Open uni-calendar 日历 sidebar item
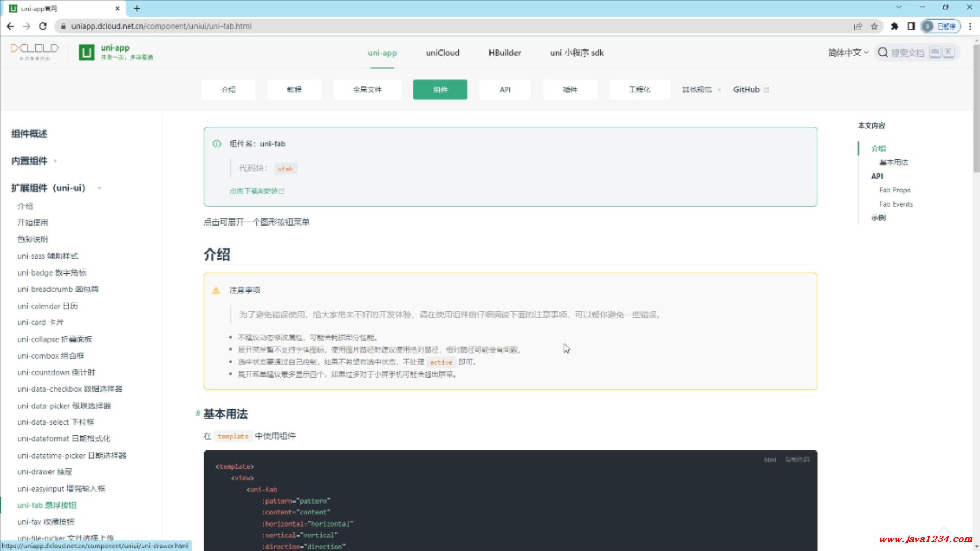This screenshot has width=980, height=551. (x=47, y=306)
